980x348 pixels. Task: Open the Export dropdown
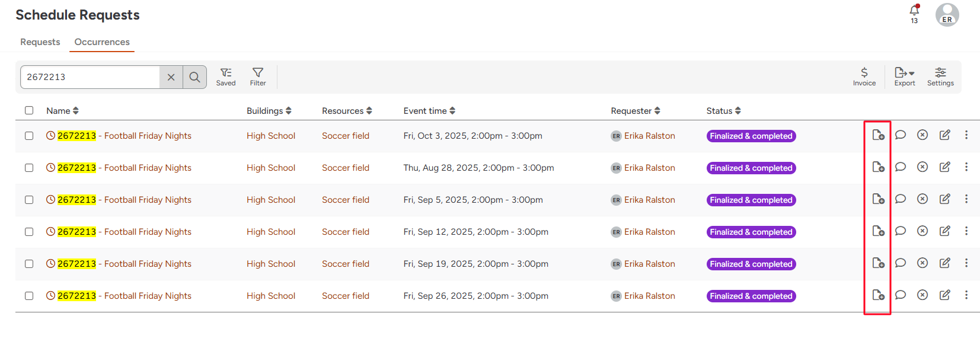(x=904, y=76)
